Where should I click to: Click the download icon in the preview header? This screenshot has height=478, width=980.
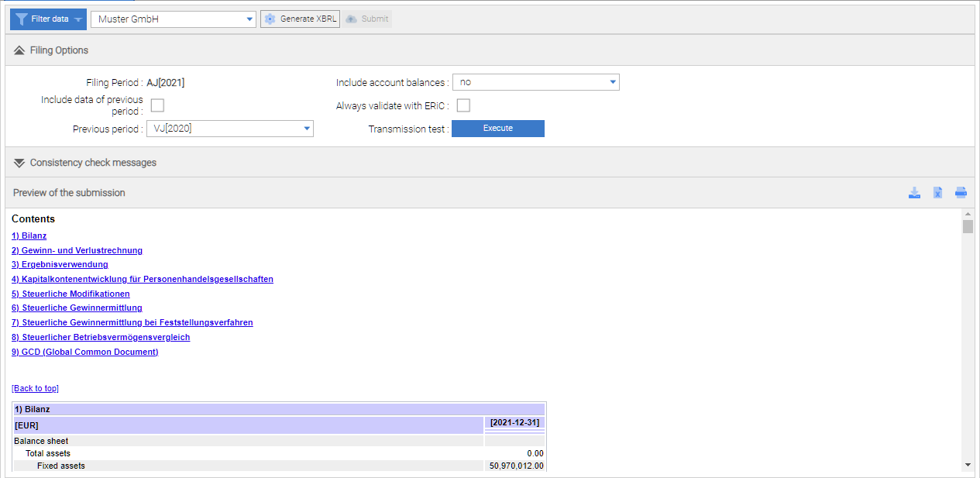[x=914, y=193]
